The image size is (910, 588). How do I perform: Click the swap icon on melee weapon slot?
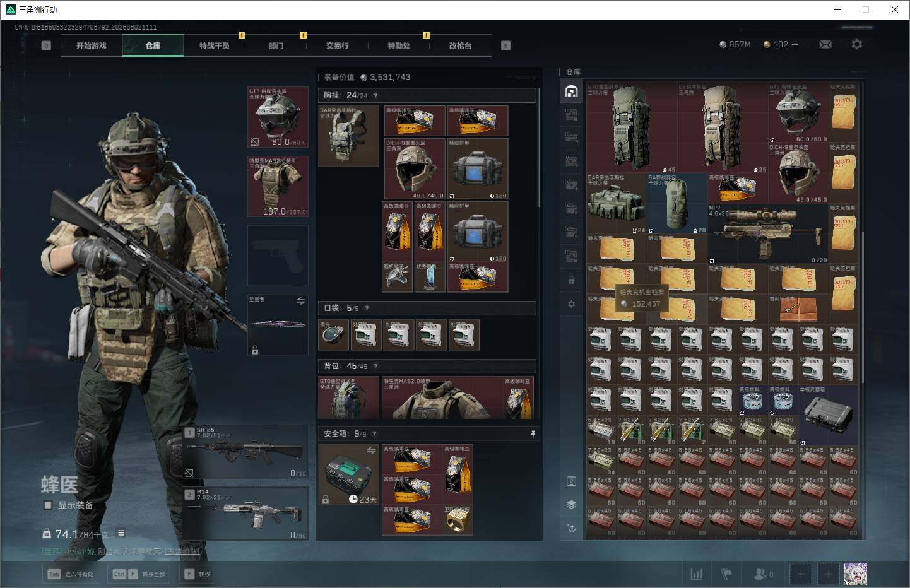(x=300, y=301)
